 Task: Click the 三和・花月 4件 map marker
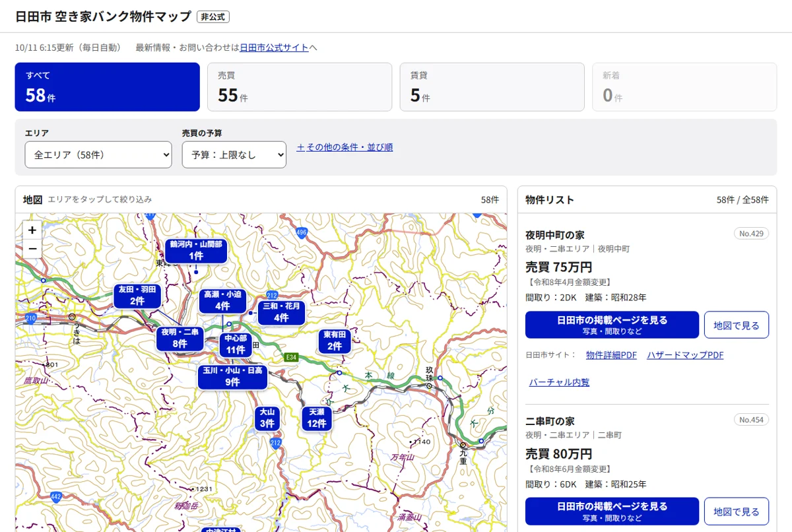coord(281,312)
